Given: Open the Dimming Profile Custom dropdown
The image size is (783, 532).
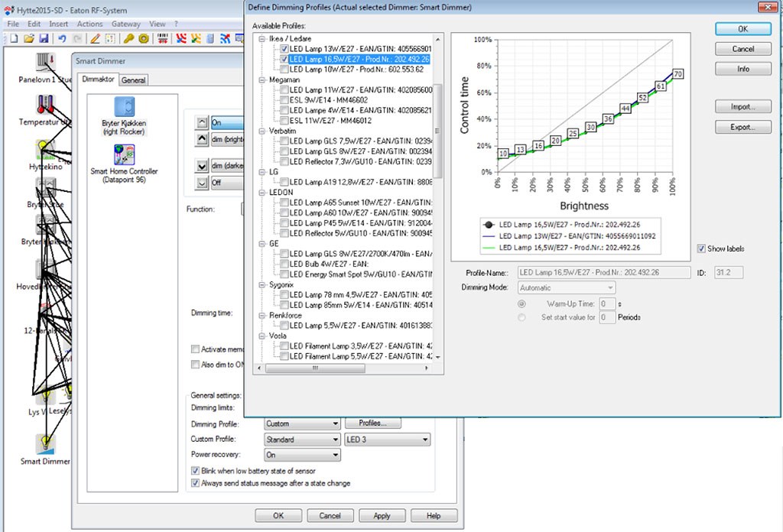Looking at the screenshot, I should (302, 424).
